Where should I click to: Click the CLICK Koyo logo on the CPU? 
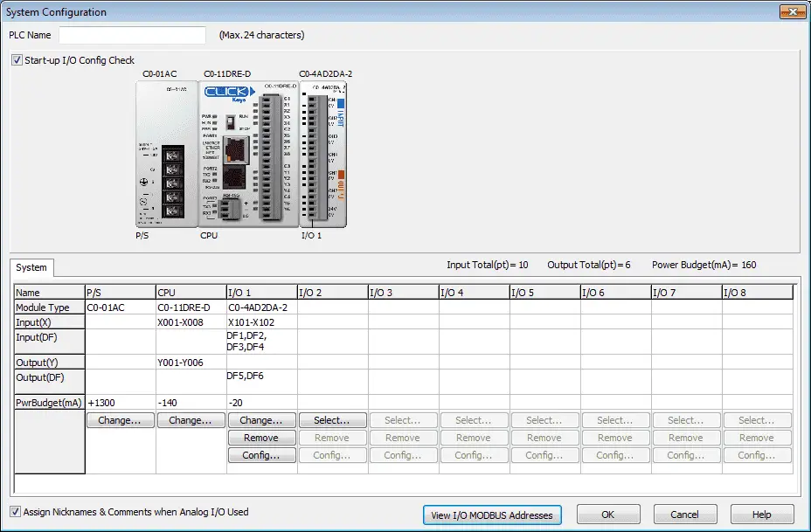click(x=229, y=93)
